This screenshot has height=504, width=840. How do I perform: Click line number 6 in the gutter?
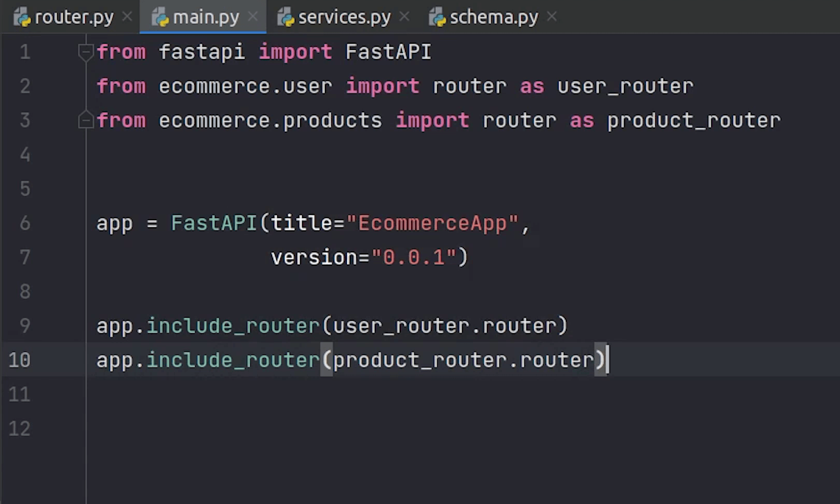click(x=25, y=223)
